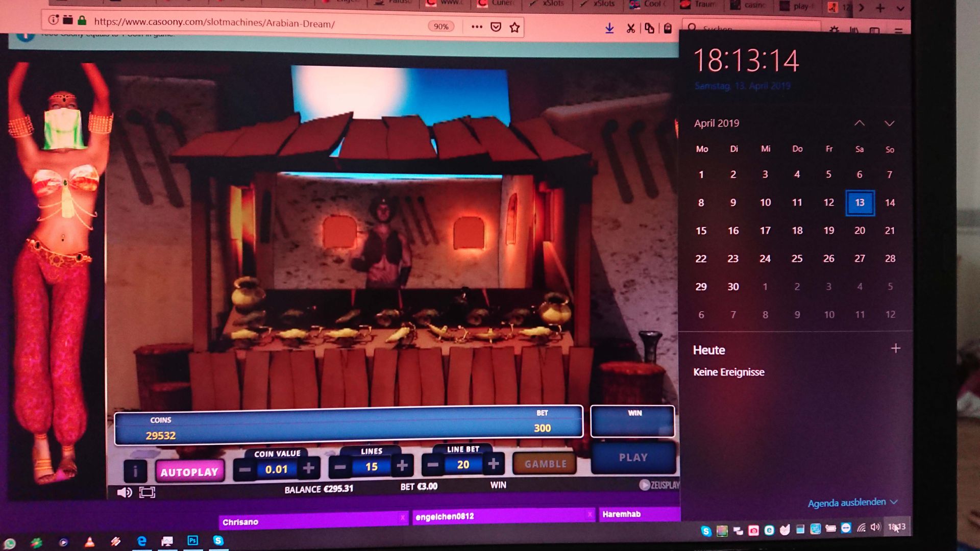This screenshot has height=551, width=980.
Task: Open network Wi-Fi icon in system tray
Action: 861,528
